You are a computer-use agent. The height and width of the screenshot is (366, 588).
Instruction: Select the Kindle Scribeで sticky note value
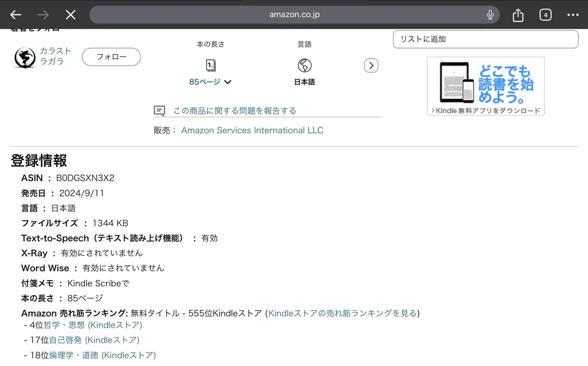click(98, 283)
